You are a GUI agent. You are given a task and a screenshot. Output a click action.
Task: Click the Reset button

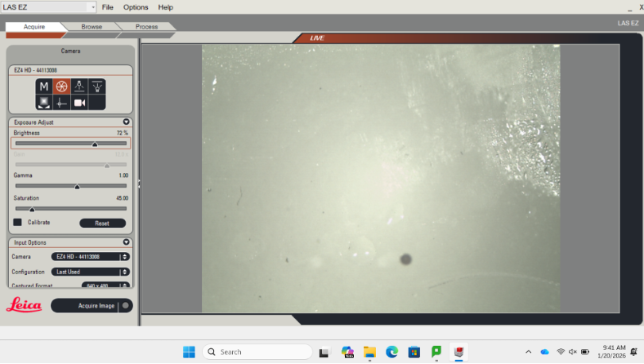coord(103,223)
